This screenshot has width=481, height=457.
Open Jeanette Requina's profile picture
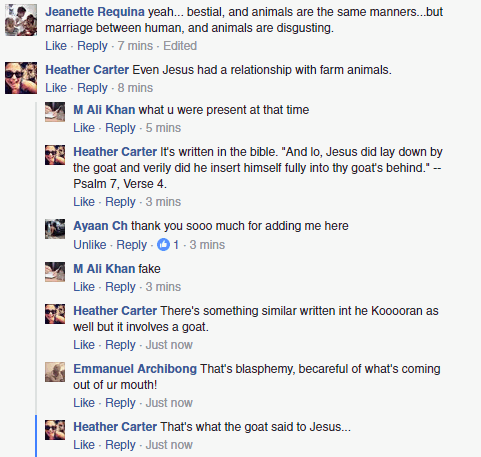(21, 20)
